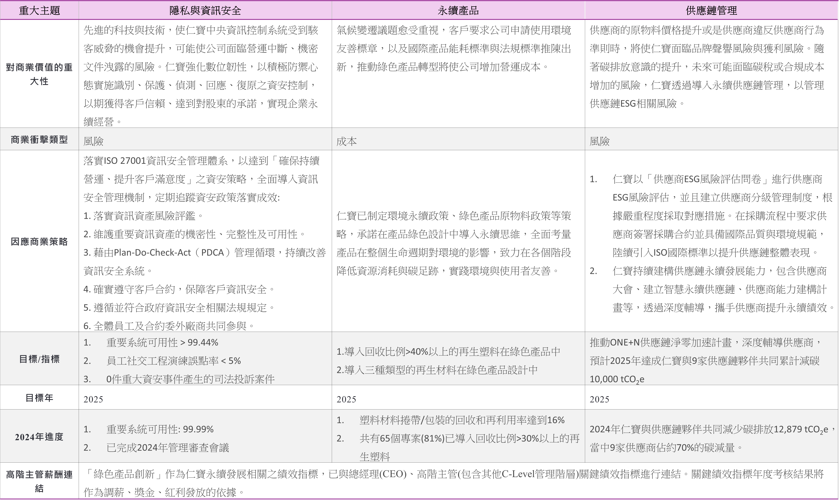Click the line 供應商的原物料價格提升
The width and height of the screenshot is (839, 504).
707,30
